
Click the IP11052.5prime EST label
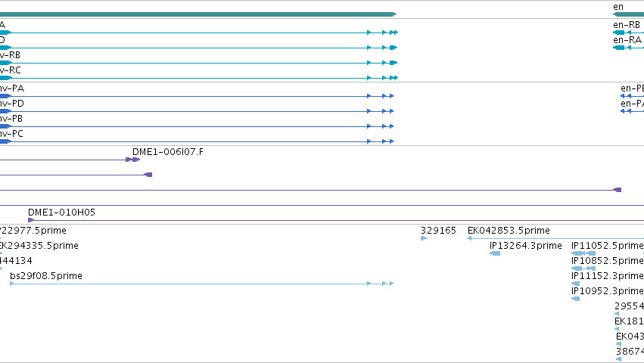[x=608, y=246]
